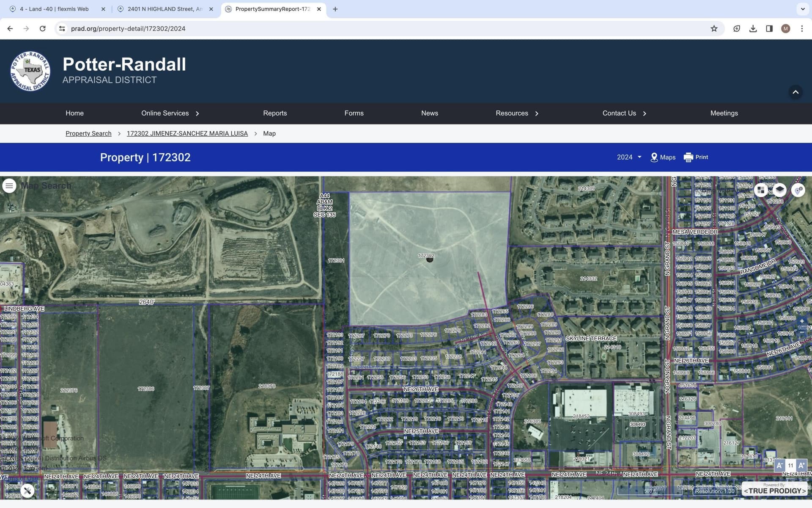Dismiss the X icon at bottom left

pyautogui.click(x=27, y=491)
